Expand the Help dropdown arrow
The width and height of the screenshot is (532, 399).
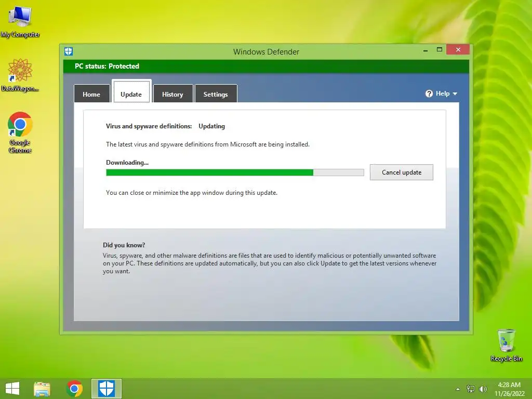pyautogui.click(x=455, y=94)
